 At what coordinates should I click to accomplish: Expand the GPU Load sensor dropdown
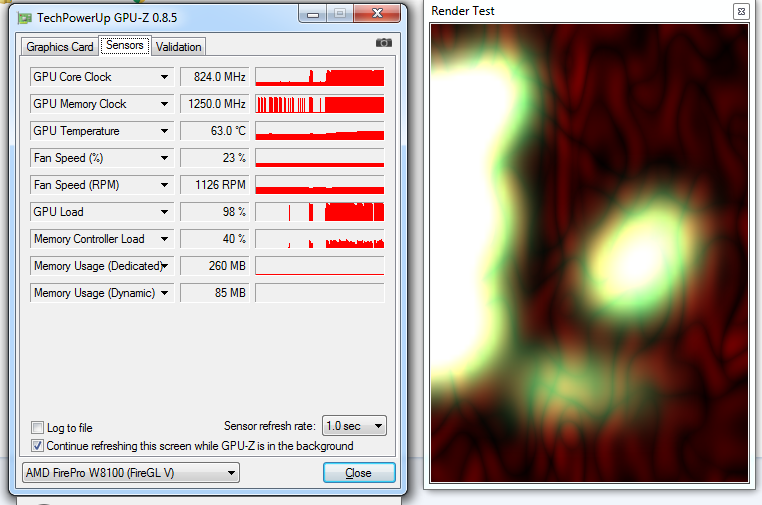(x=164, y=212)
